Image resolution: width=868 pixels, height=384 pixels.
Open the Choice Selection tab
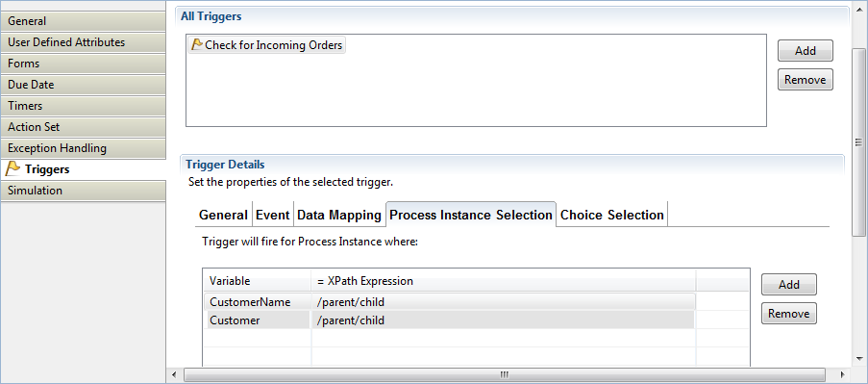click(x=611, y=215)
